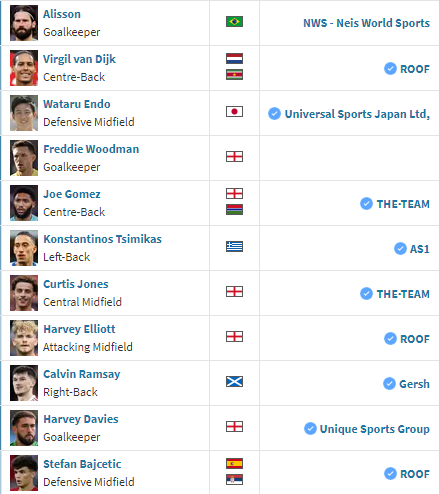
Task: Open Alisson's player photo
Action: coord(24,23)
